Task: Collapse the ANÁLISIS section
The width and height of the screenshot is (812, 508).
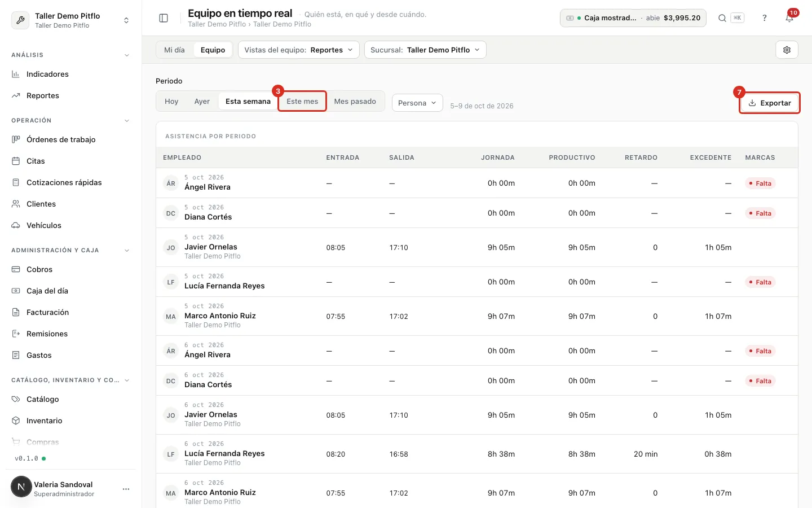Action: [x=126, y=55]
